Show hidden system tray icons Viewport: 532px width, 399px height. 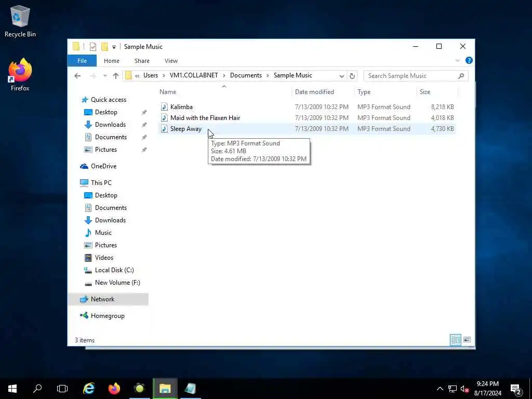440,389
